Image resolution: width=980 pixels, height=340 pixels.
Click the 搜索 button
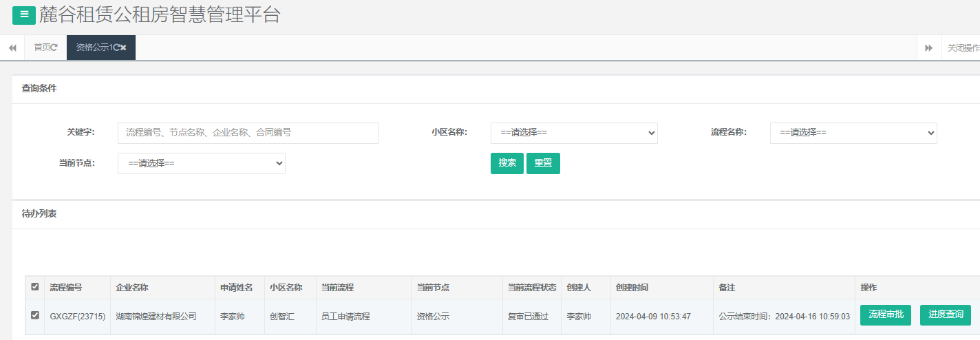pyautogui.click(x=507, y=163)
